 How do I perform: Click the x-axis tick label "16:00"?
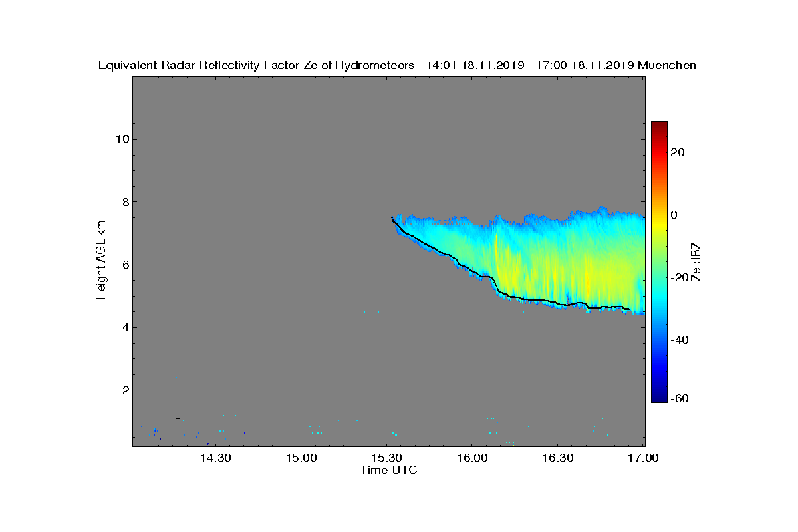tap(473, 458)
